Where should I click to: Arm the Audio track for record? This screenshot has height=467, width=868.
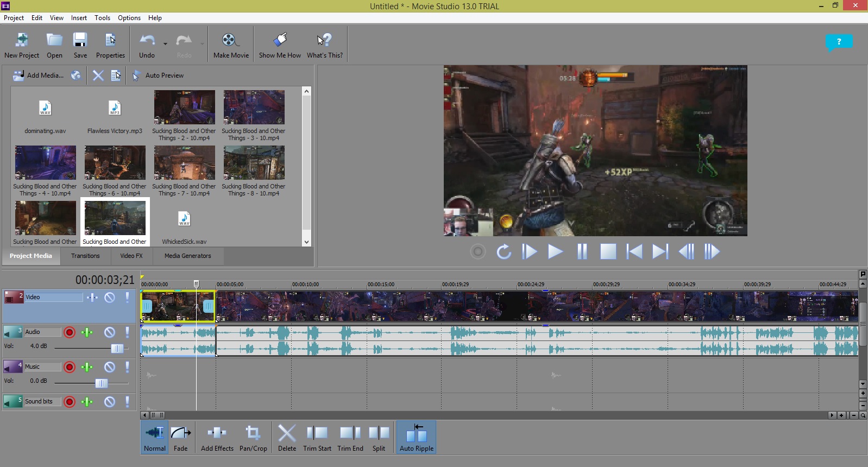[x=70, y=332]
